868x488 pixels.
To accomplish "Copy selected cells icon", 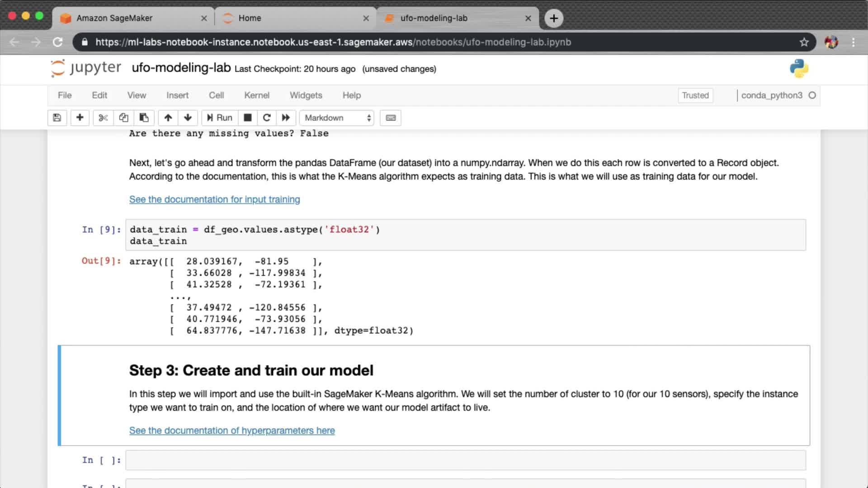I will pyautogui.click(x=123, y=118).
